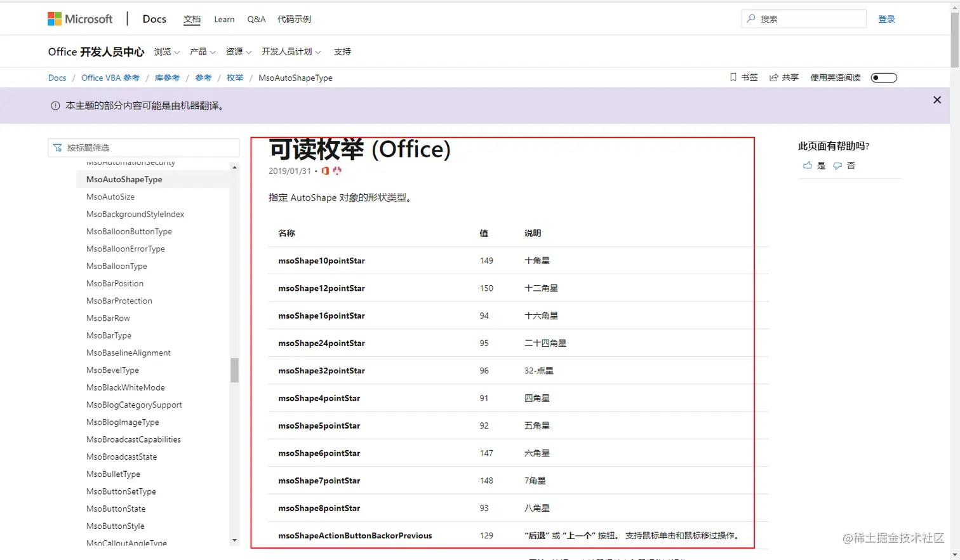Screen dimensions: 960x560
Task: Click the sidebar scrollbar down arrow
Action: pyautogui.click(x=234, y=540)
